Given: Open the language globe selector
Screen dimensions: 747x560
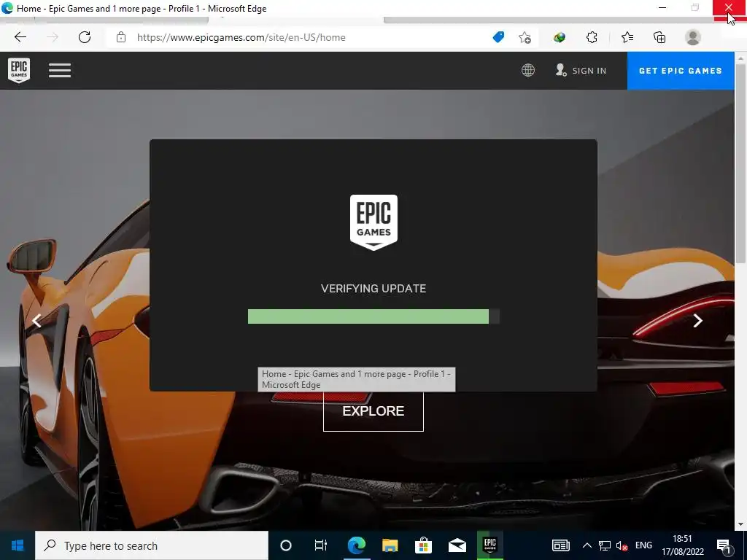Looking at the screenshot, I should (528, 71).
